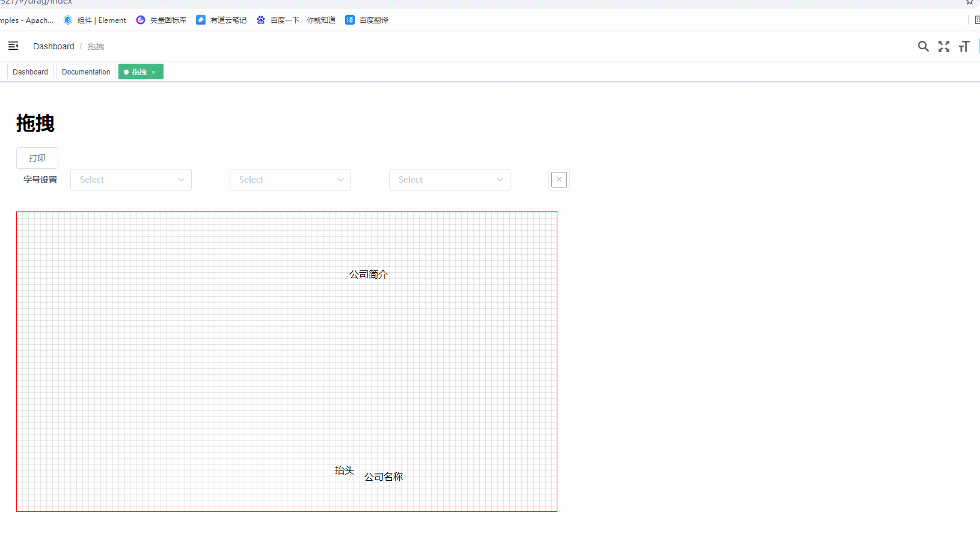Select the 公司名称 item on the canvas

pyautogui.click(x=384, y=477)
